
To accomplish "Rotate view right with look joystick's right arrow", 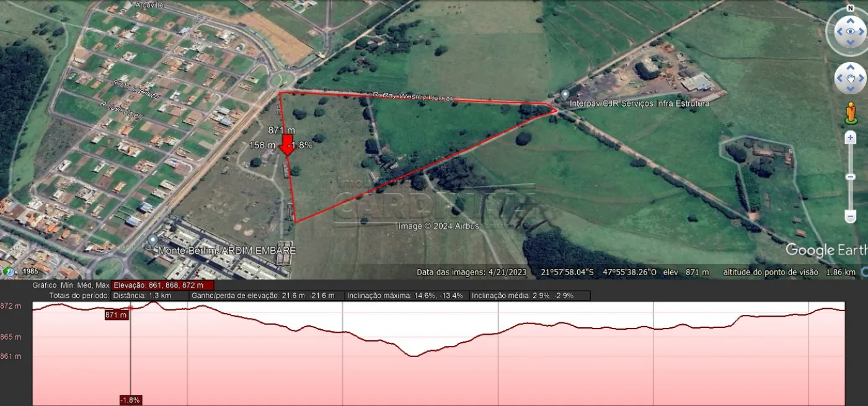I will tap(862, 32).
